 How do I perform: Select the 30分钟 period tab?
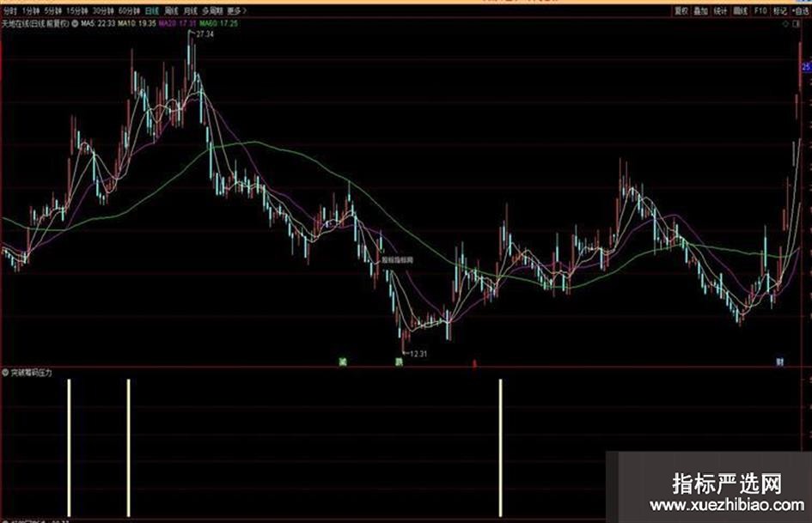click(103, 11)
